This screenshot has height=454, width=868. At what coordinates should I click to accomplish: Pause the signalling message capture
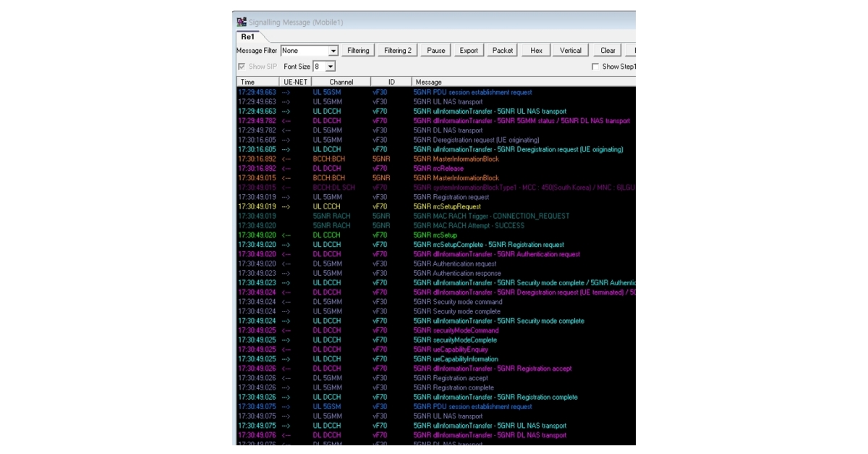pos(436,51)
